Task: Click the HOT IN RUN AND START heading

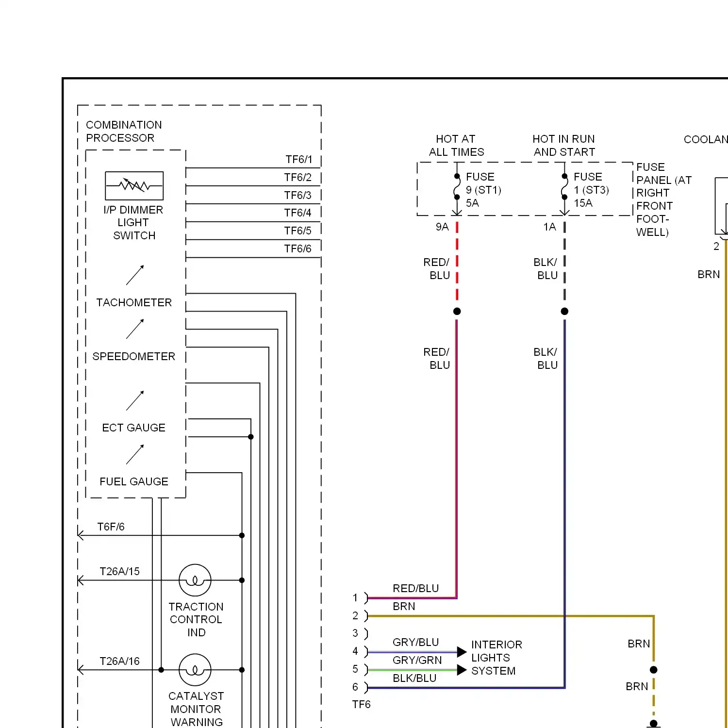Action: click(564, 145)
